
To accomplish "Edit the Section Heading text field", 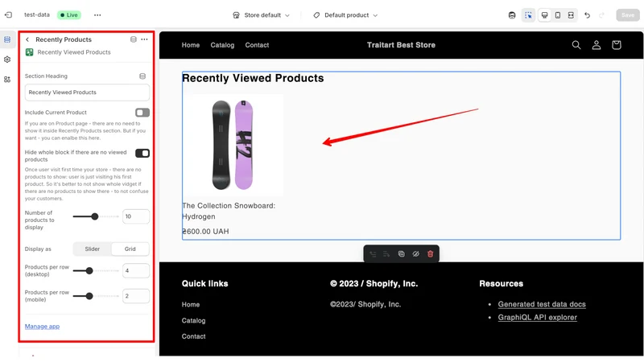I will (87, 93).
